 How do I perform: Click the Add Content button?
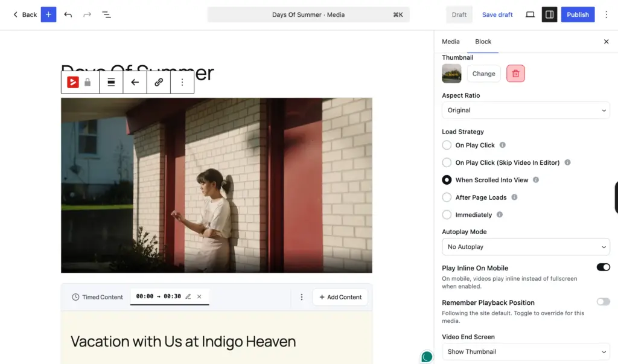click(x=340, y=297)
